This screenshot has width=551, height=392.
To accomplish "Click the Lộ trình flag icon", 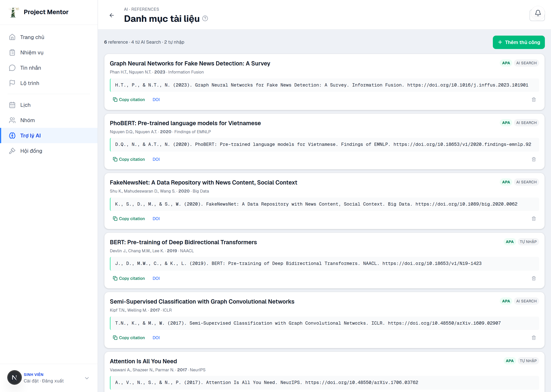I will point(12,83).
